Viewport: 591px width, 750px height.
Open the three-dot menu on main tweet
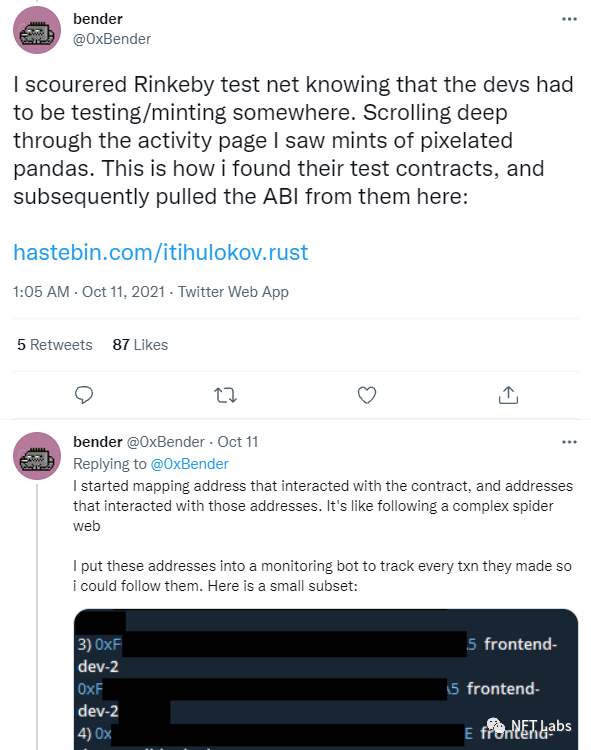[569, 19]
